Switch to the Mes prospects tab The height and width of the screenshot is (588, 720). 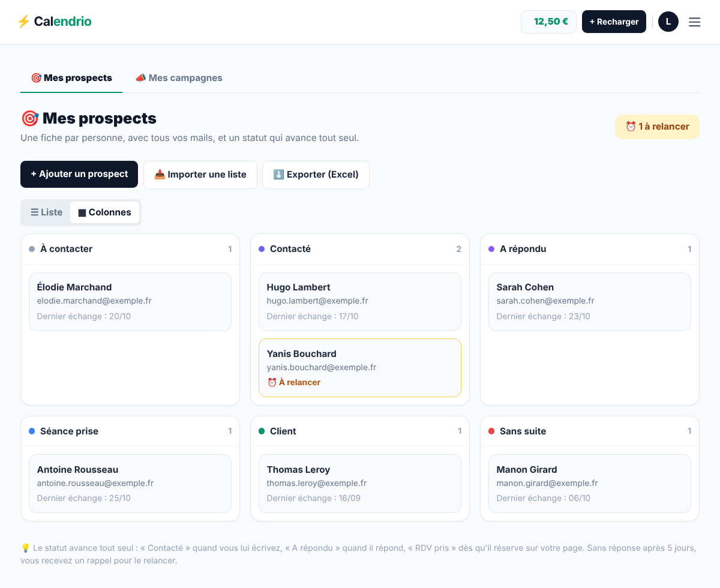pyautogui.click(x=71, y=78)
